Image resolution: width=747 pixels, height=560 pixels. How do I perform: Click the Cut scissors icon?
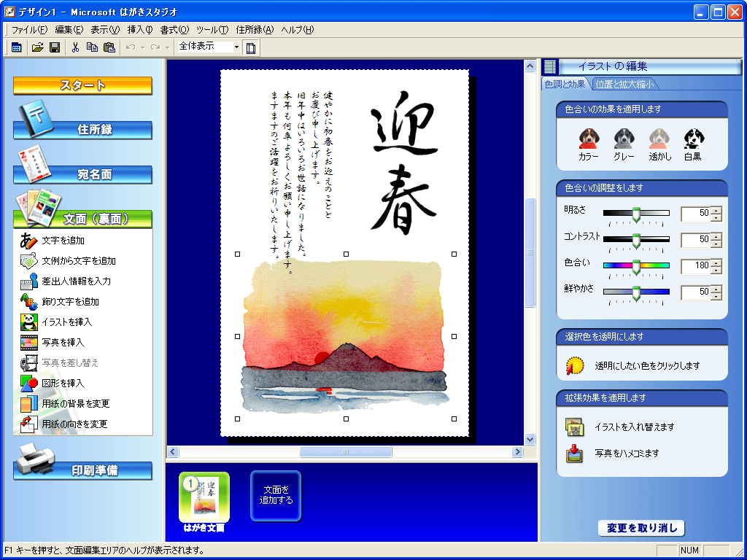click(75, 47)
